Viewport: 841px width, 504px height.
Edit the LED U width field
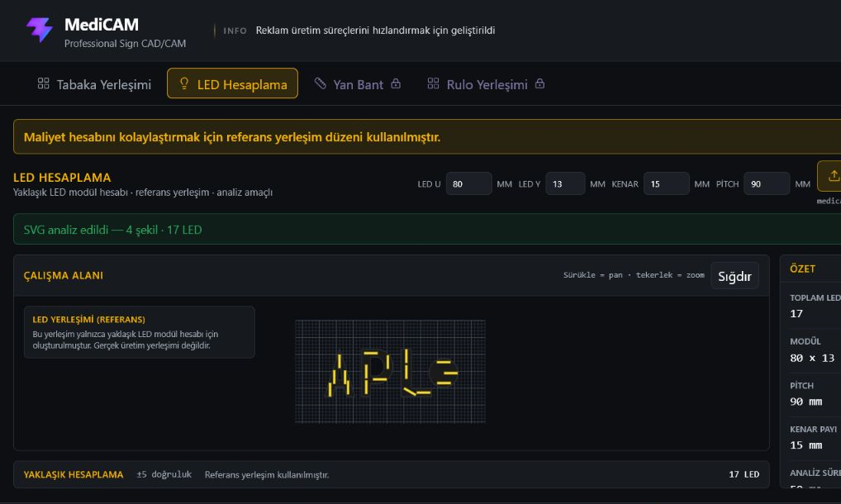468,184
